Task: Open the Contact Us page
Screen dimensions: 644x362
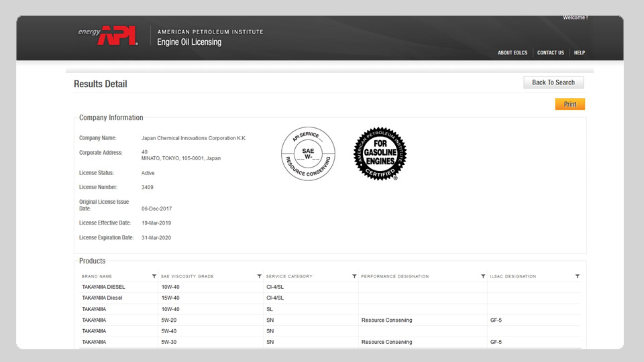Action: [x=550, y=52]
